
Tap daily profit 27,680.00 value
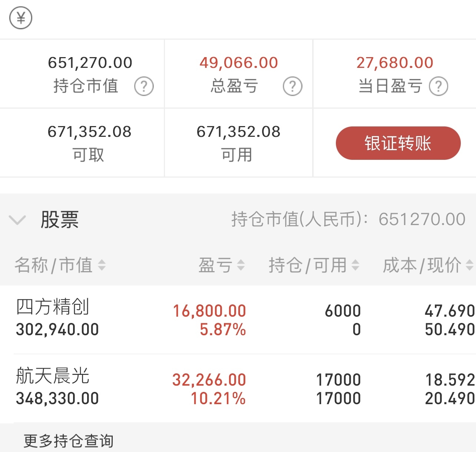coord(395,63)
